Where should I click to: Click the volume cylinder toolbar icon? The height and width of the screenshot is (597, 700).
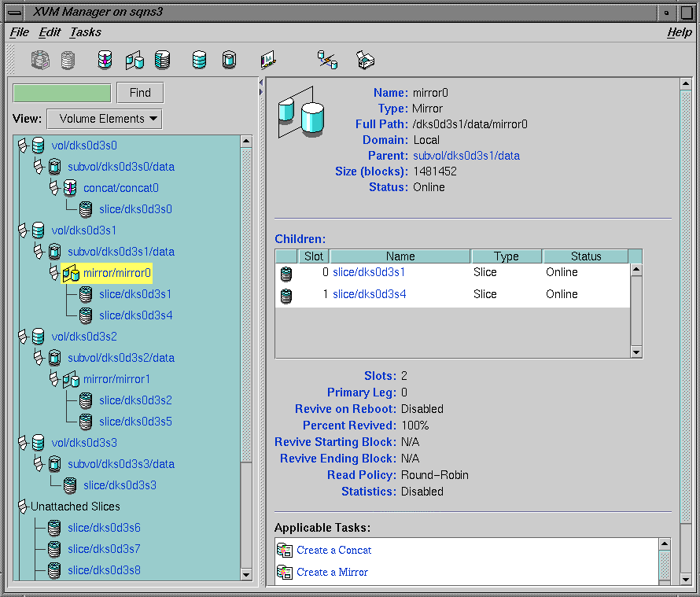200,60
